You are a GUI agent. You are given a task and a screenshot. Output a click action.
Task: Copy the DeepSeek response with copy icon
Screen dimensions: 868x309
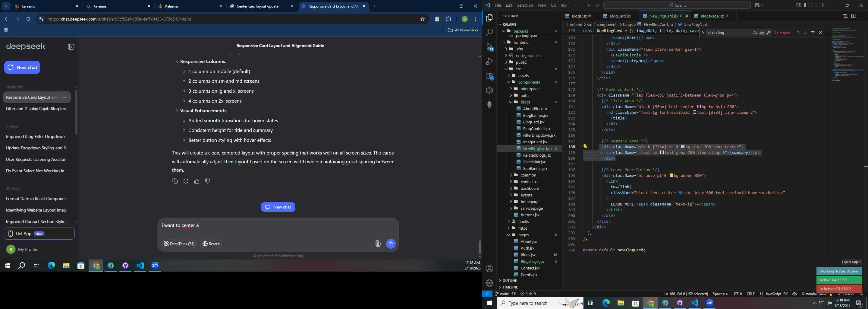175,181
